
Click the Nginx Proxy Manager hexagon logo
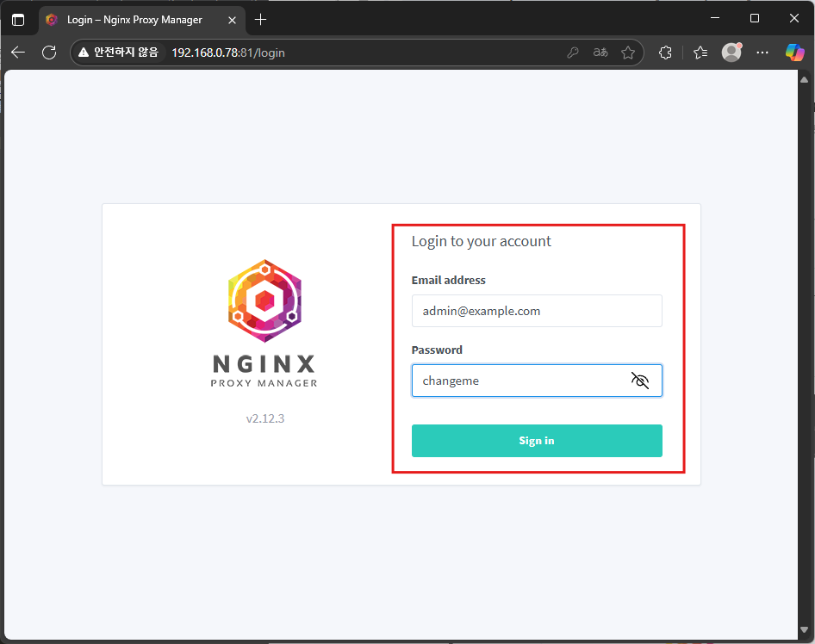[265, 300]
